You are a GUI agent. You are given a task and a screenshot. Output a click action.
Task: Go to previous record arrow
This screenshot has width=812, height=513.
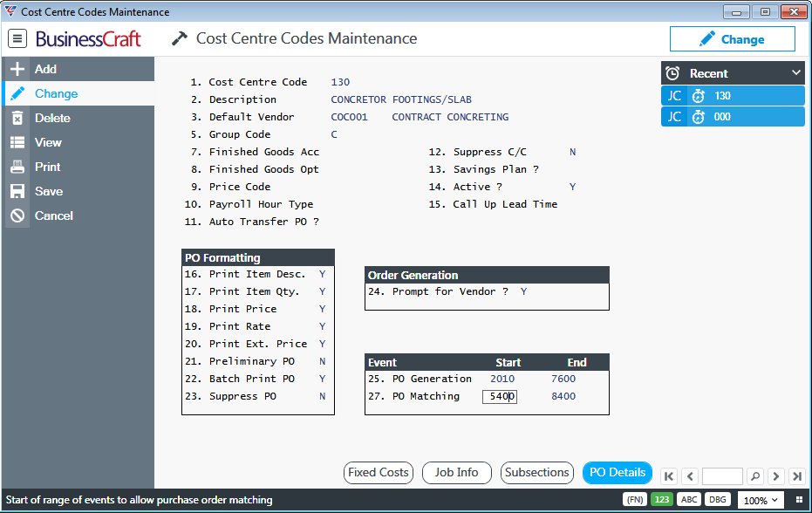pyautogui.click(x=690, y=475)
